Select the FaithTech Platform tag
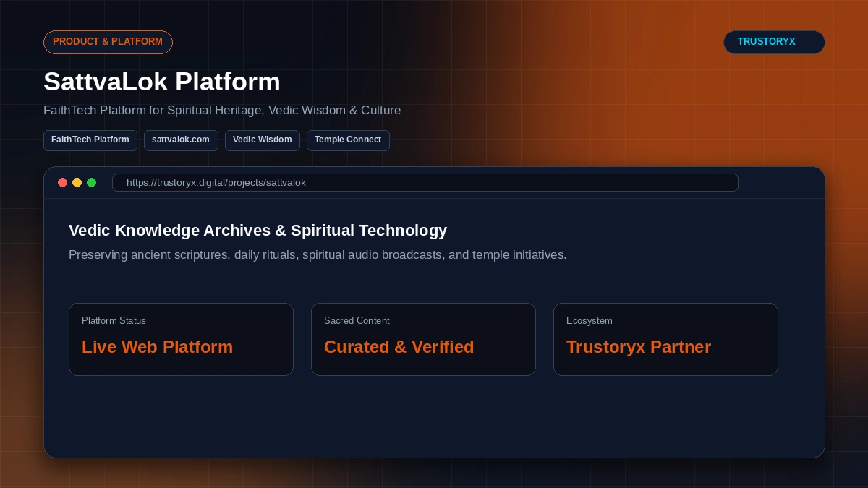 click(x=90, y=140)
